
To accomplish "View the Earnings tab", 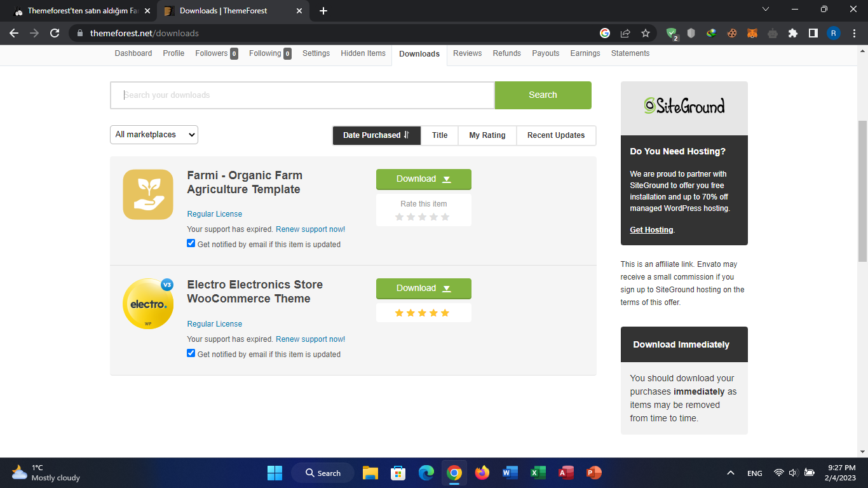I will coord(585,53).
